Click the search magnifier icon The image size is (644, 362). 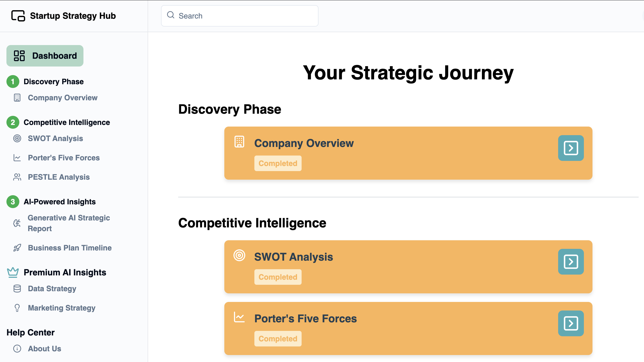coord(171,15)
